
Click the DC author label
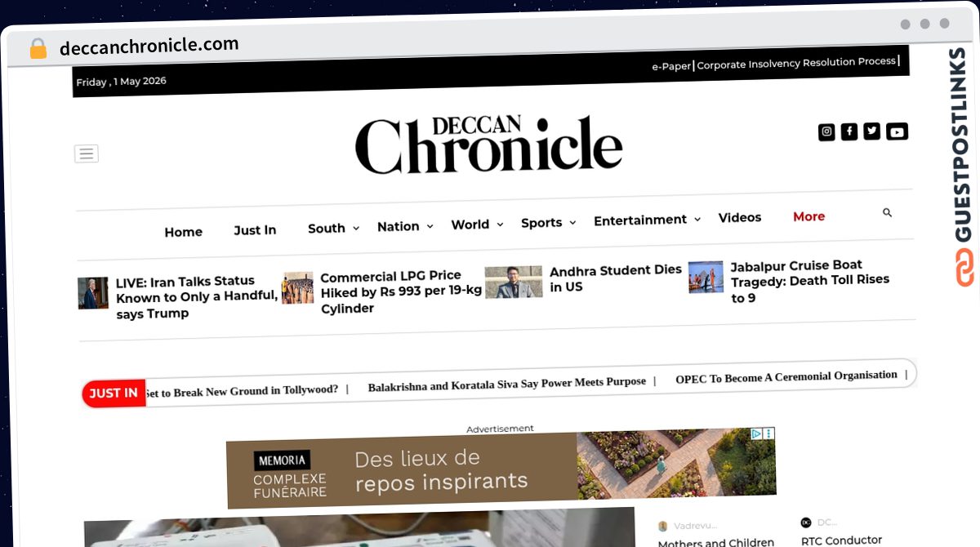826,523
